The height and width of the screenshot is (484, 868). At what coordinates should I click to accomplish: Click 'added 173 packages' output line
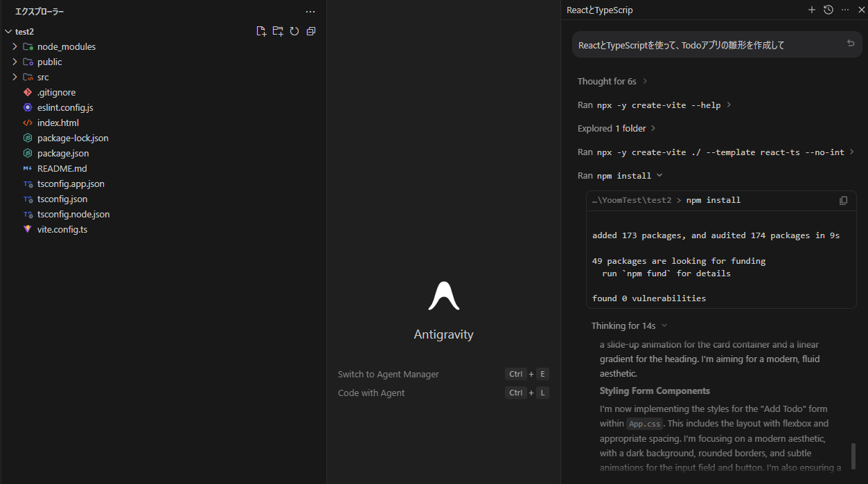[716, 235]
